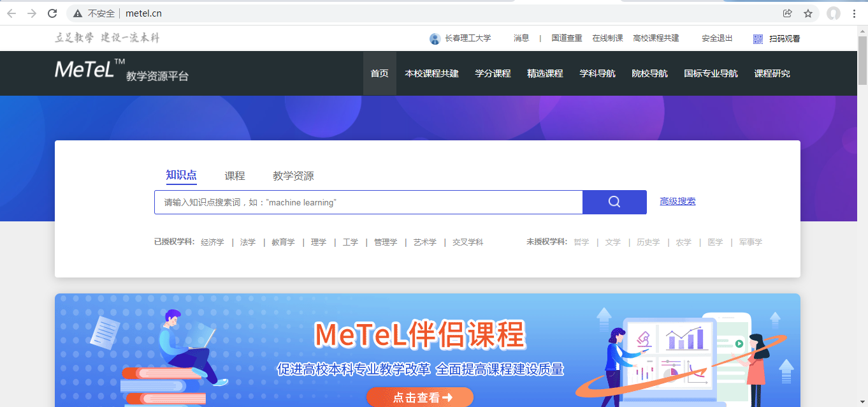
Task: Click the 长春理工大学 account link
Action: click(468, 38)
